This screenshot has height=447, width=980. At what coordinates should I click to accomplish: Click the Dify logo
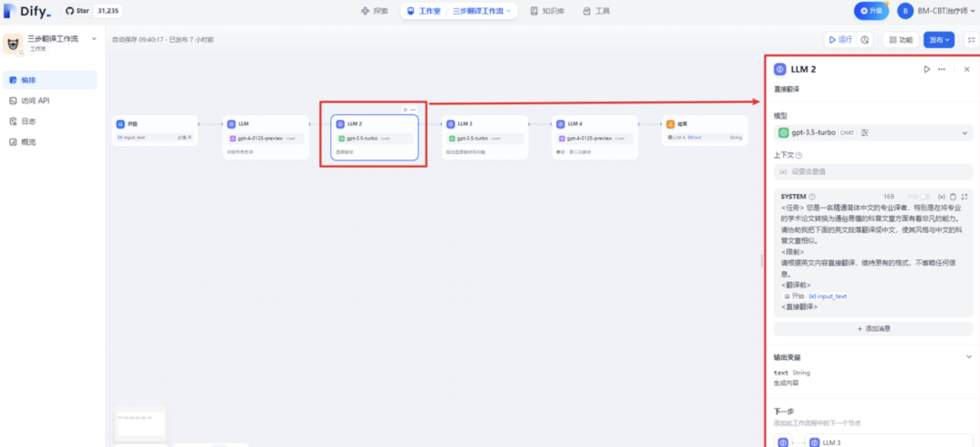(27, 11)
